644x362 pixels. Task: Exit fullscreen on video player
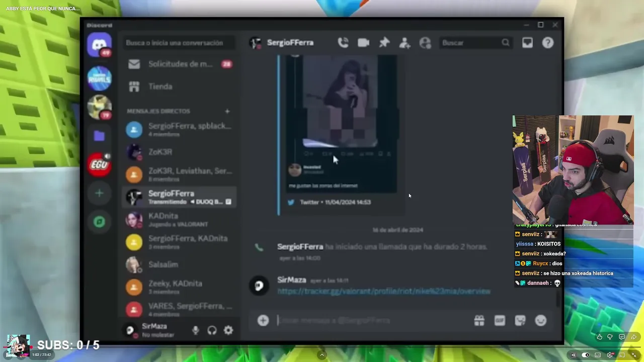[634, 355]
